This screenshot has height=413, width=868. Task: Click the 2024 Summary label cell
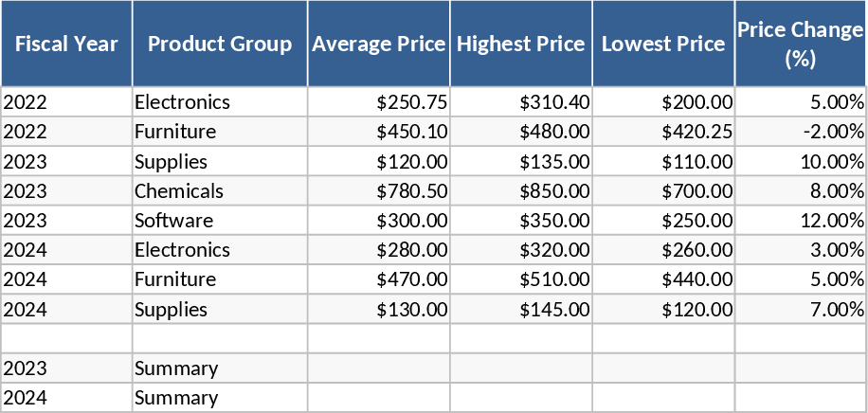tap(220, 398)
